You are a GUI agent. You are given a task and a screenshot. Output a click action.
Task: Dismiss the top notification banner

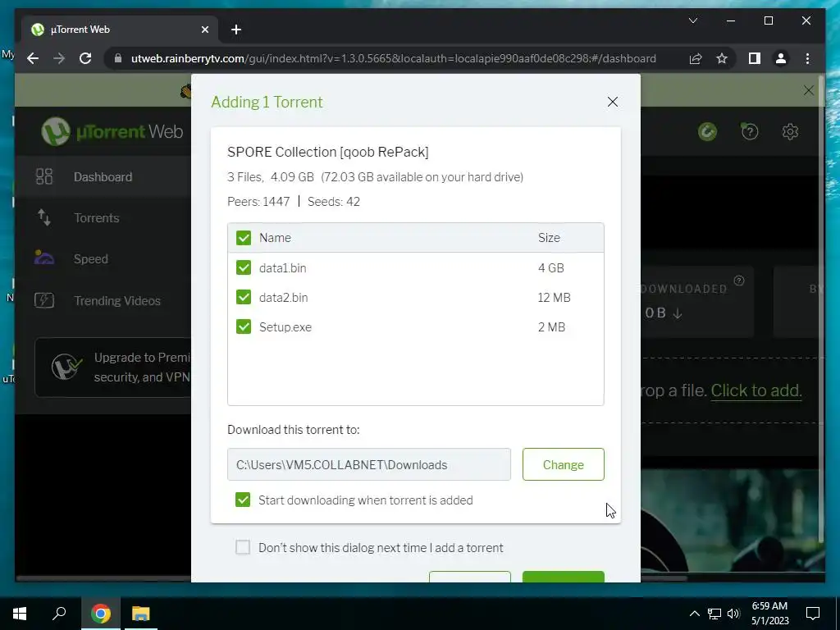coord(808,90)
